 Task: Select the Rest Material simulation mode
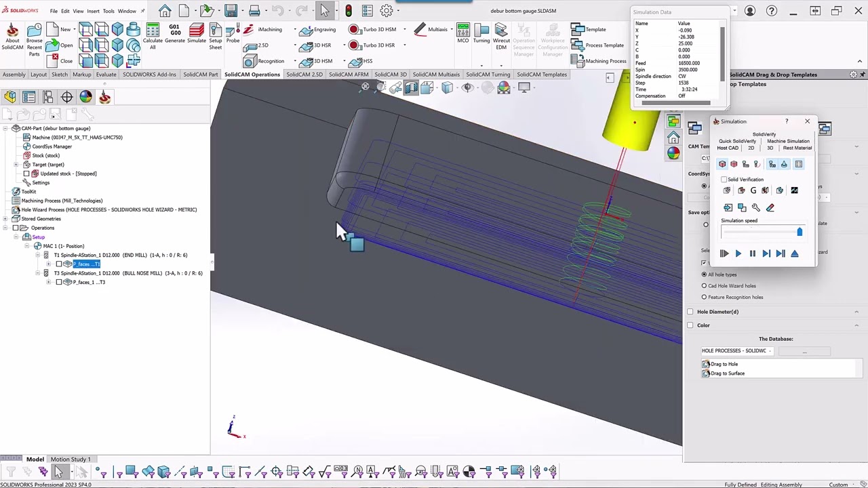797,148
